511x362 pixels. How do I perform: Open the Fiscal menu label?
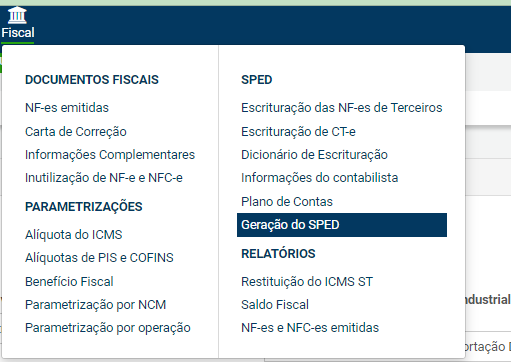(x=18, y=33)
